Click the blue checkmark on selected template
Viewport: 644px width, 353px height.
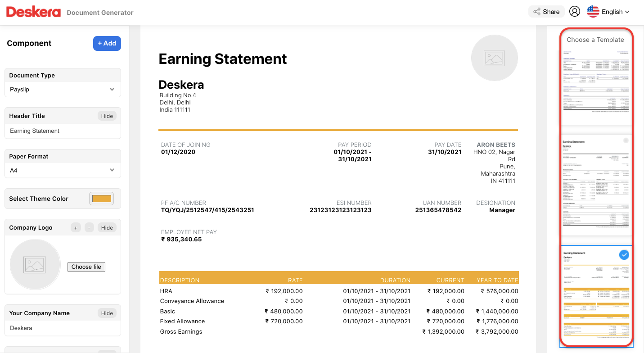tap(624, 255)
